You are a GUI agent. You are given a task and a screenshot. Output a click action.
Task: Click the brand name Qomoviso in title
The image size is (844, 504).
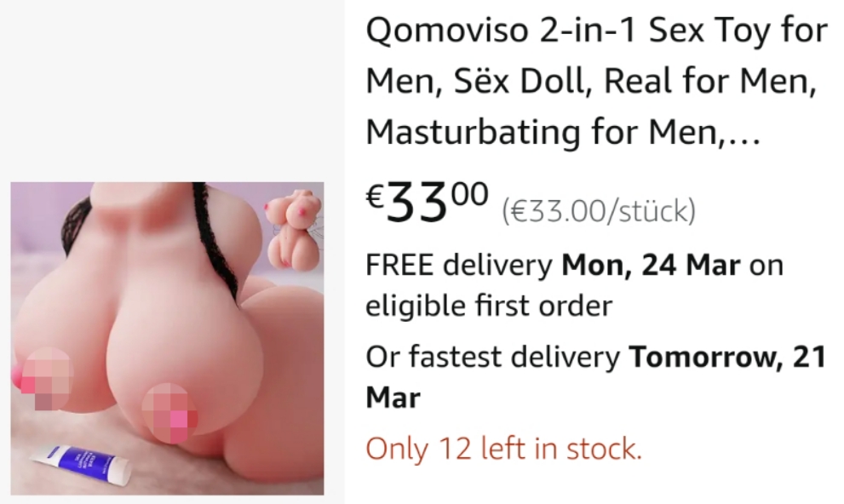tap(447, 31)
